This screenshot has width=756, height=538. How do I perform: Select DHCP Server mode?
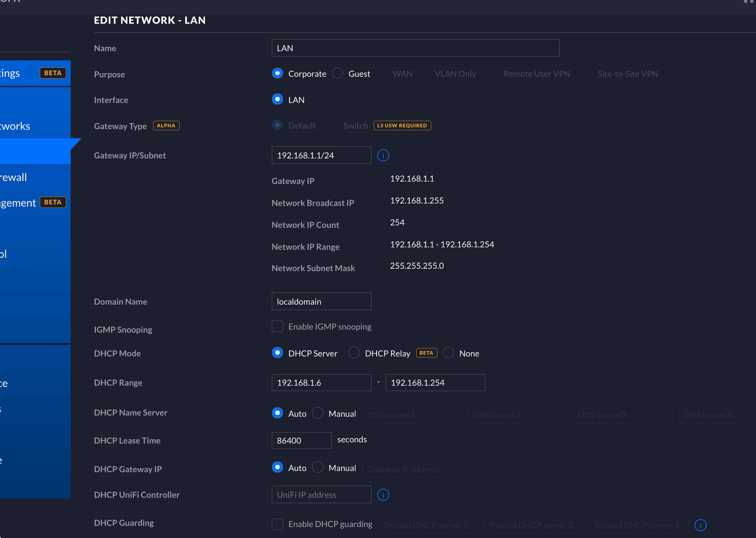click(277, 353)
